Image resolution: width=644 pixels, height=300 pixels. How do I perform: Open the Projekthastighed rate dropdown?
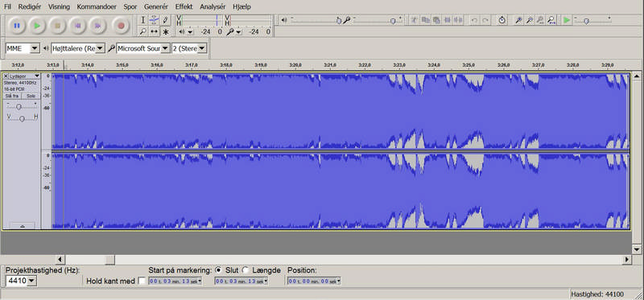pyautogui.click(x=21, y=282)
